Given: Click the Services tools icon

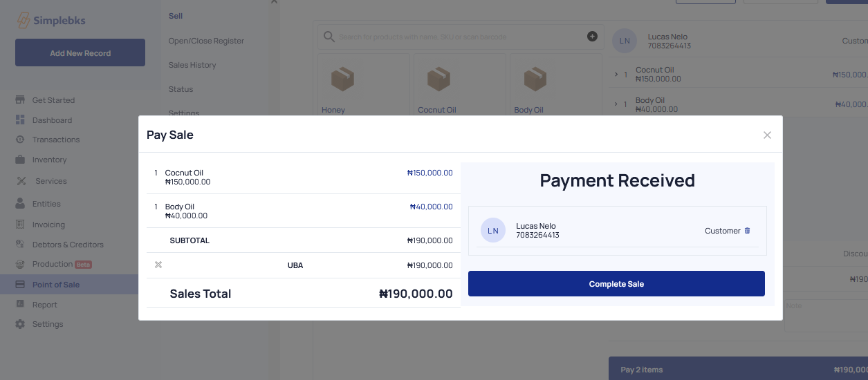Looking at the screenshot, I should (21, 181).
